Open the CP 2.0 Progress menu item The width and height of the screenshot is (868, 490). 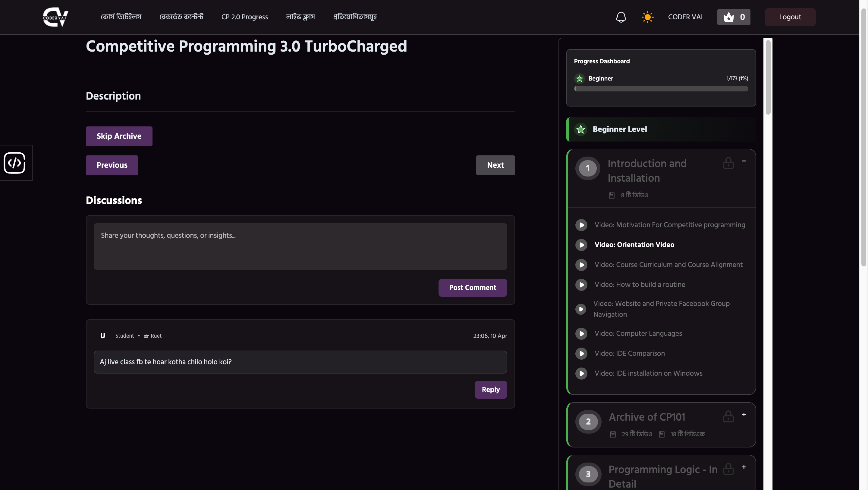point(245,17)
